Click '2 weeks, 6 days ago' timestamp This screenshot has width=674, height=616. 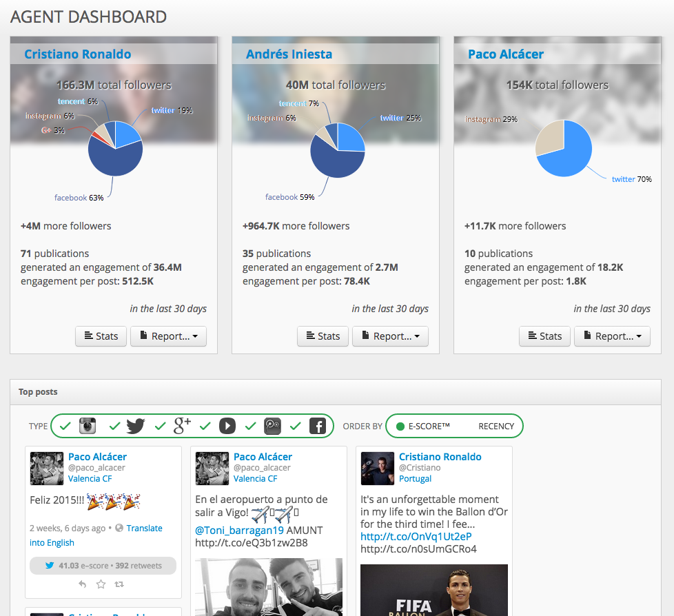coord(68,528)
